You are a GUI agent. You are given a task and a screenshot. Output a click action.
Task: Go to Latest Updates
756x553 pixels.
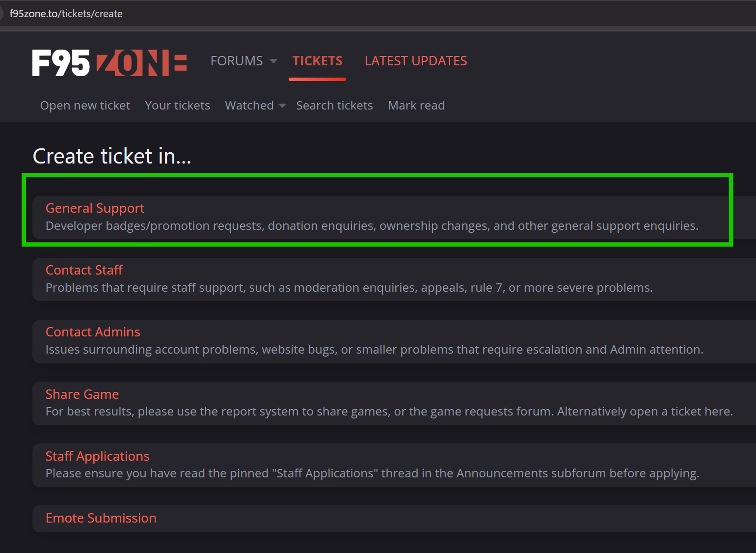point(416,61)
